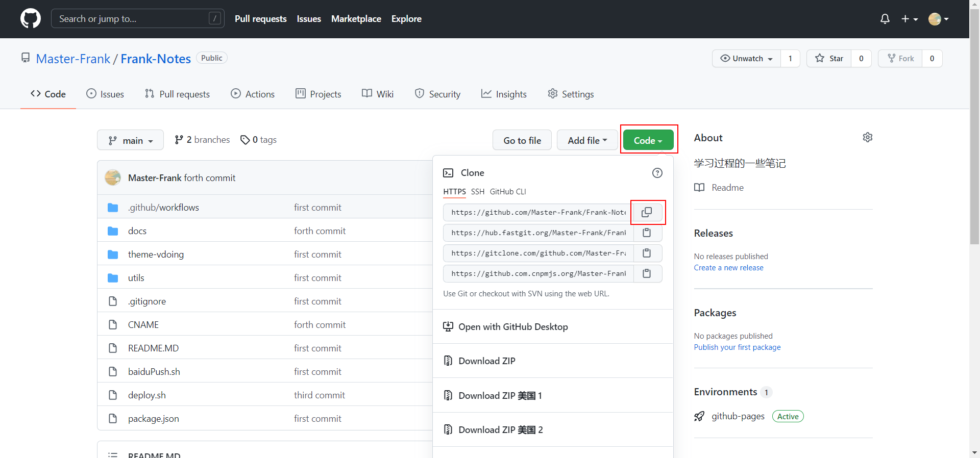Click the github-pages environment link
This screenshot has height=458, width=980.
pos(738,416)
